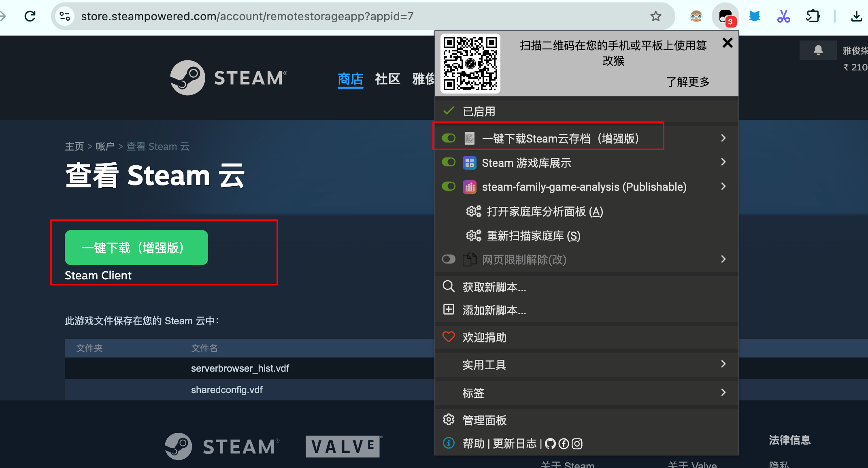Image resolution: width=868 pixels, height=468 pixels.
Task: Click the browser address bar URL
Action: 247,16
